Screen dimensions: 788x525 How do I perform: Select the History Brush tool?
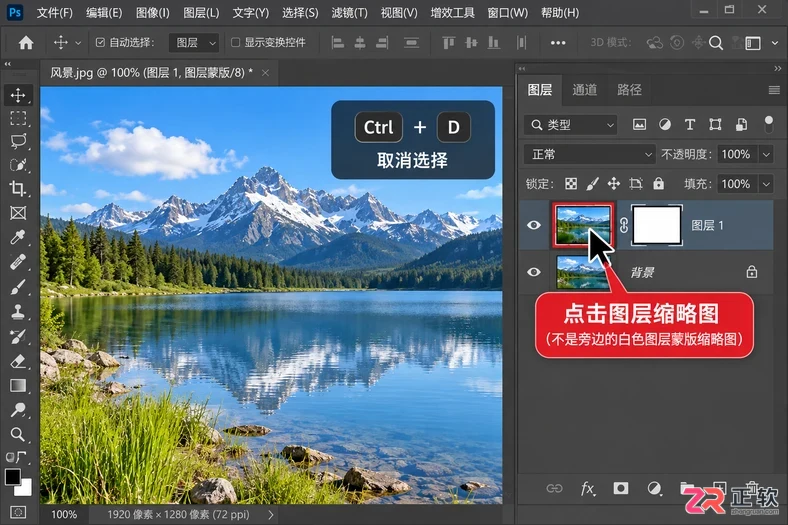click(x=18, y=337)
